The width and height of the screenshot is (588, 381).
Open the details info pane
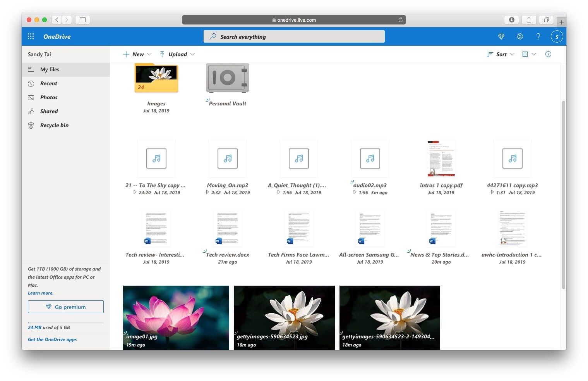[x=548, y=54]
